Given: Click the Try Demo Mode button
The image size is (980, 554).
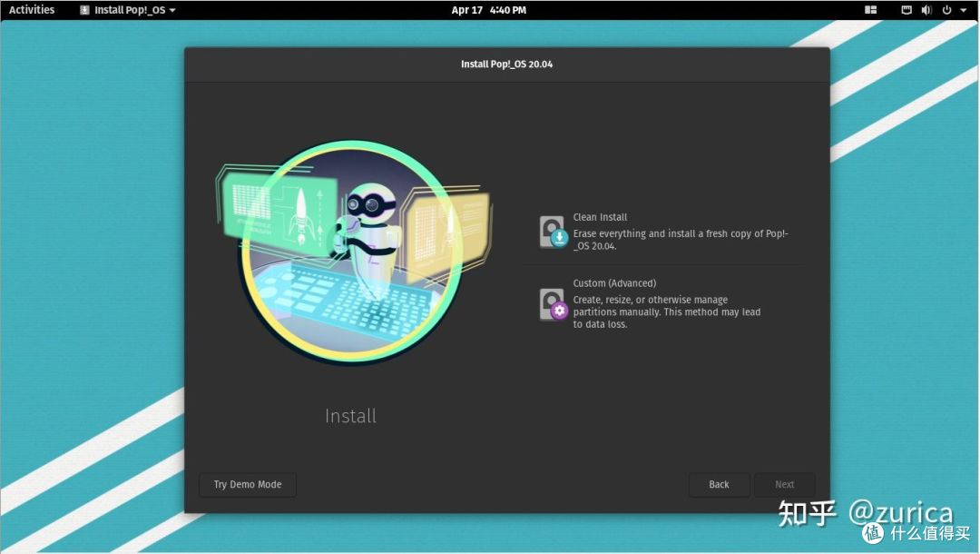Looking at the screenshot, I should tap(248, 485).
